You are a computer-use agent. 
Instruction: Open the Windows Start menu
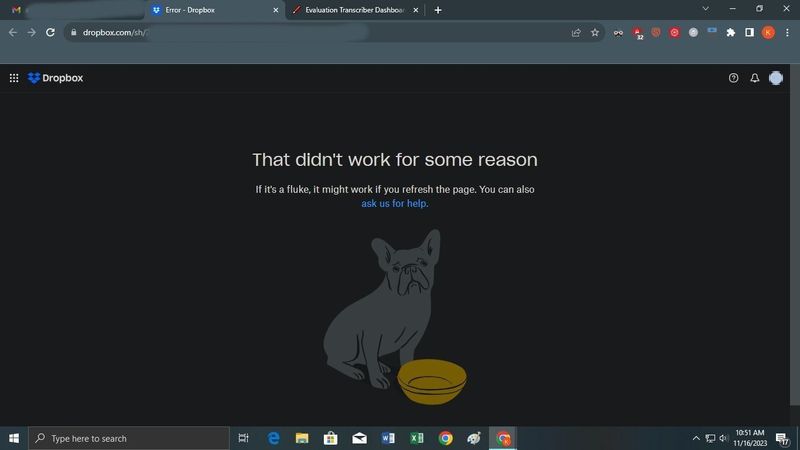click(14, 438)
